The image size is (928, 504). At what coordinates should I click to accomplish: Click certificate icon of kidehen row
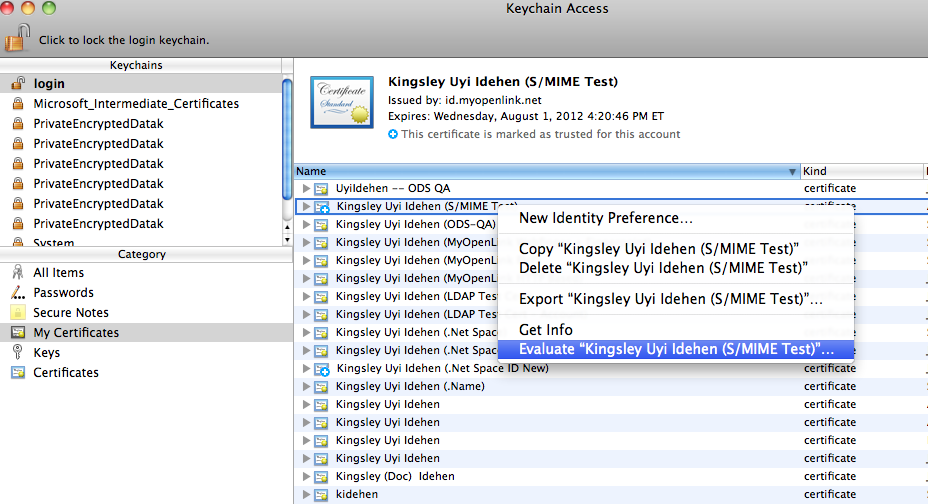[x=321, y=495]
